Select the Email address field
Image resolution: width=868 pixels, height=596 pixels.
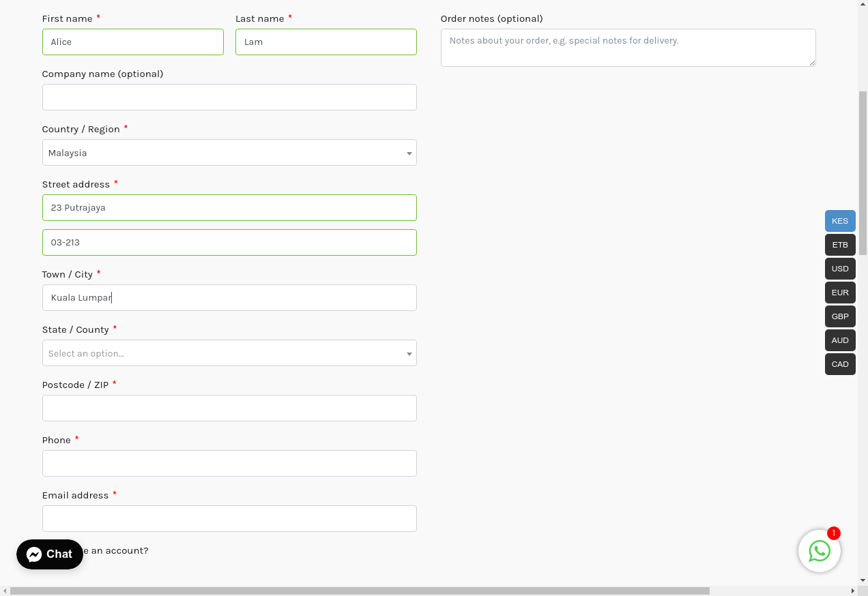[229, 519]
